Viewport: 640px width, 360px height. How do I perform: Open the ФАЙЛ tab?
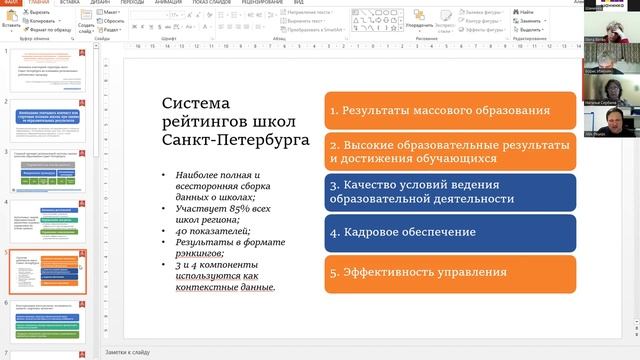tap(11, 2)
